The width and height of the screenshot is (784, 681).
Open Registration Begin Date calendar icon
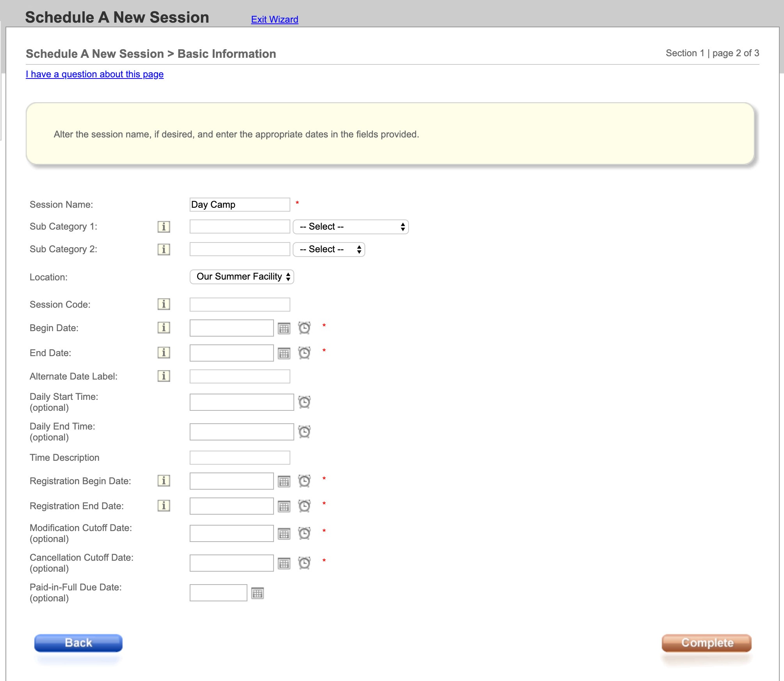click(284, 481)
